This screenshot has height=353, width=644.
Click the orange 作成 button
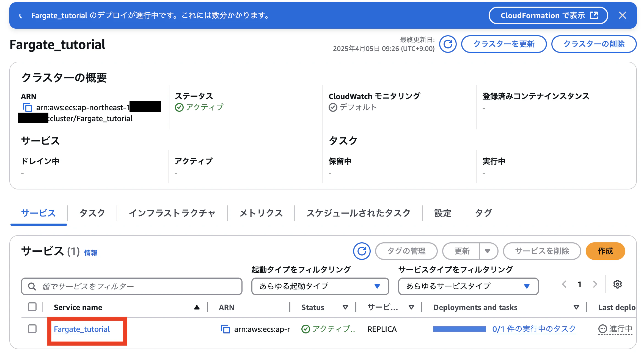pos(605,251)
